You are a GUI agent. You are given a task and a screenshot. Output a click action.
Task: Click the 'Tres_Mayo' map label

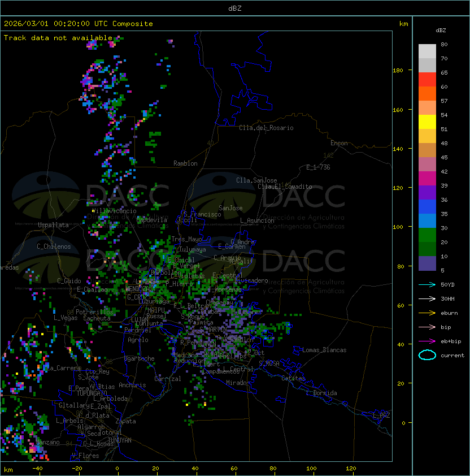click(186, 239)
